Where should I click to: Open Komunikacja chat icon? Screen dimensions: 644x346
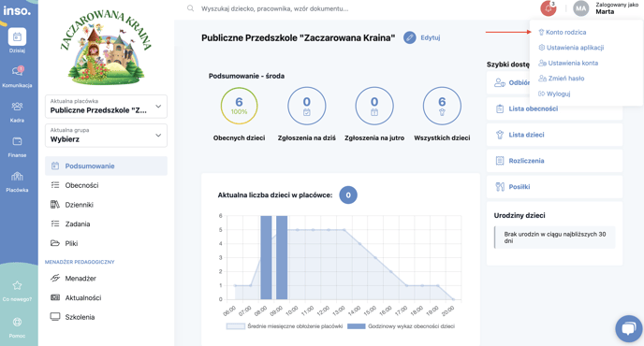tap(17, 71)
